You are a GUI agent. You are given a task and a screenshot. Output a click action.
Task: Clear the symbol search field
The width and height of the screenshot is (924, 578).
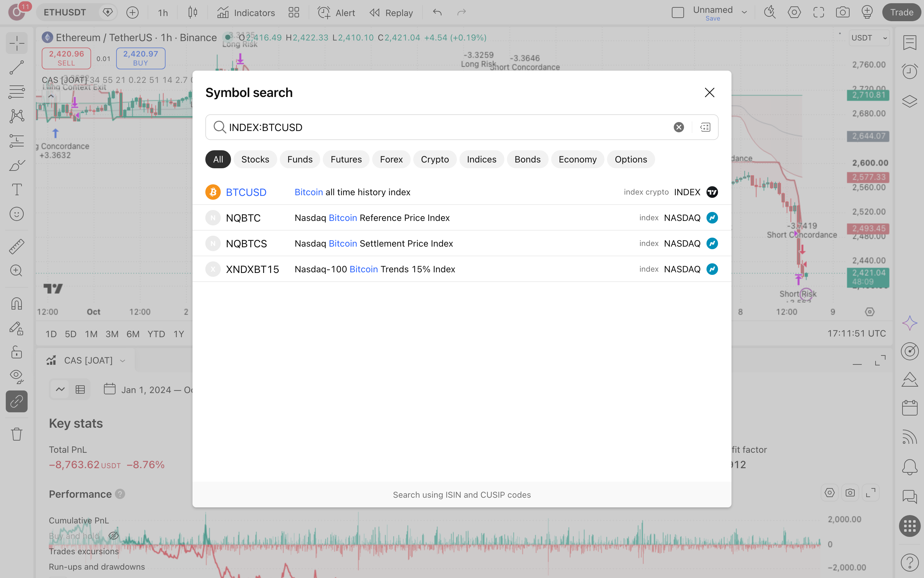click(679, 127)
